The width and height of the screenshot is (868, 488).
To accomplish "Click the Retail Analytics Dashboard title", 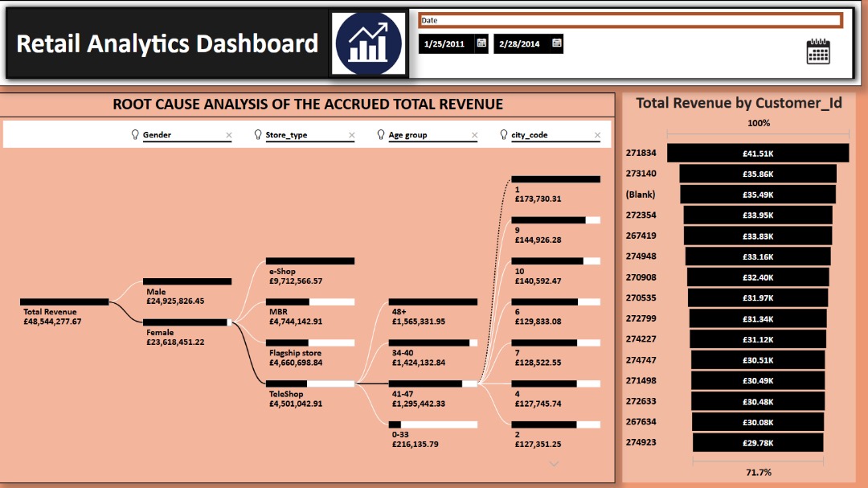I will coord(167,43).
